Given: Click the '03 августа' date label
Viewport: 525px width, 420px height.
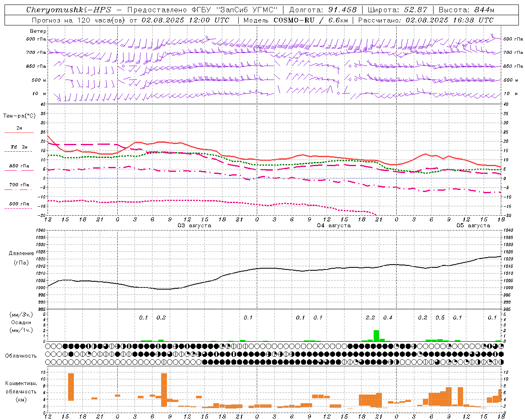Looking at the screenshot, I should point(194,226).
